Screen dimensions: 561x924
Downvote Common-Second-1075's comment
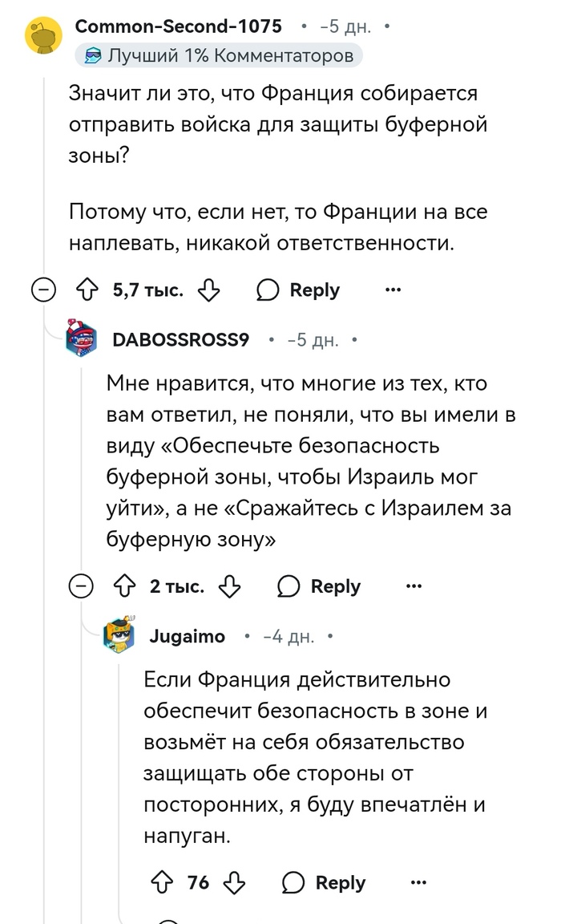click(x=208, y=290)
